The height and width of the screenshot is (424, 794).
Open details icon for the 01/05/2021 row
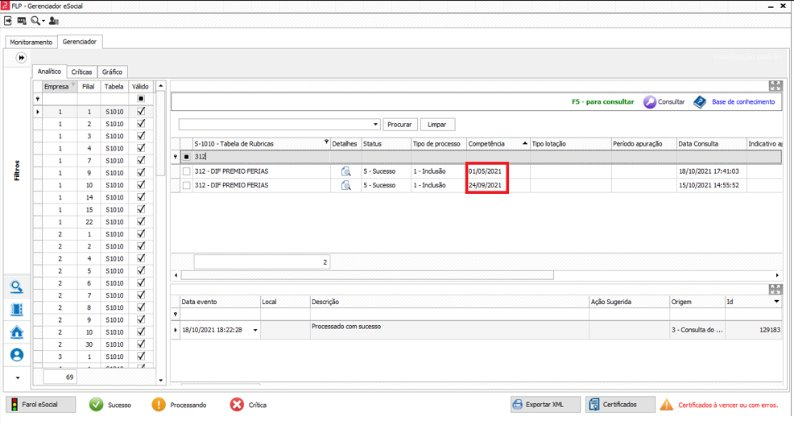click(346, 171)
